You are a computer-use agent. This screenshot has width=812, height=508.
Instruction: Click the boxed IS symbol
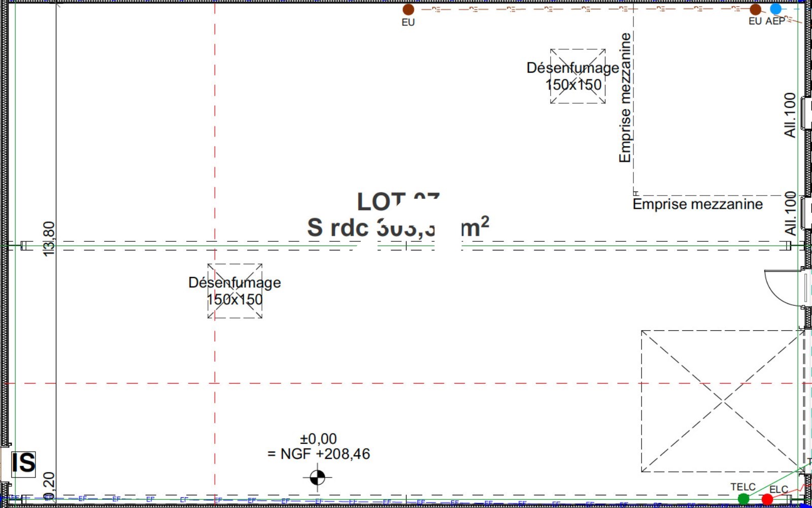point(23,463)
